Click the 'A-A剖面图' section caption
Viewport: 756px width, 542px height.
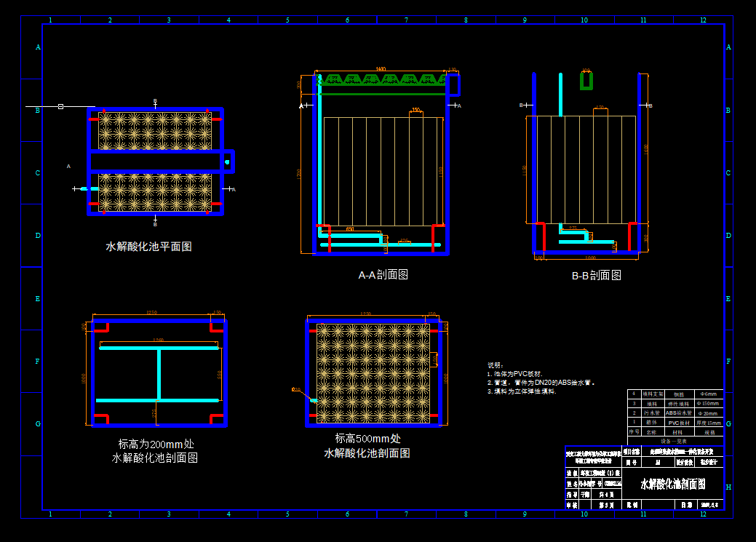coord(383,275)
